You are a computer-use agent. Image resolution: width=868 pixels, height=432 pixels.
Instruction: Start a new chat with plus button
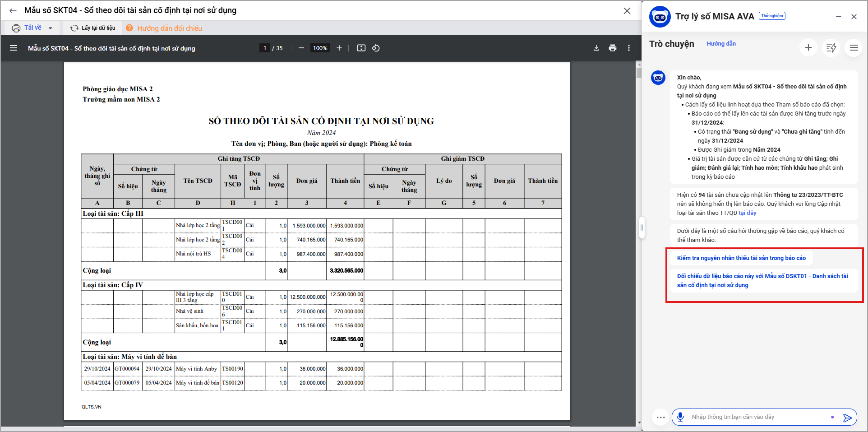click(x=808, y=47)
